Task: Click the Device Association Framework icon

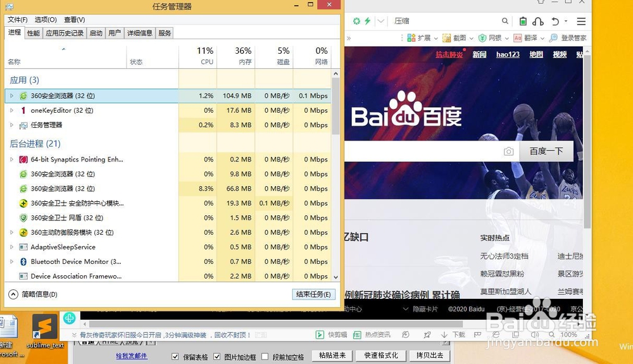Action: 23,276
